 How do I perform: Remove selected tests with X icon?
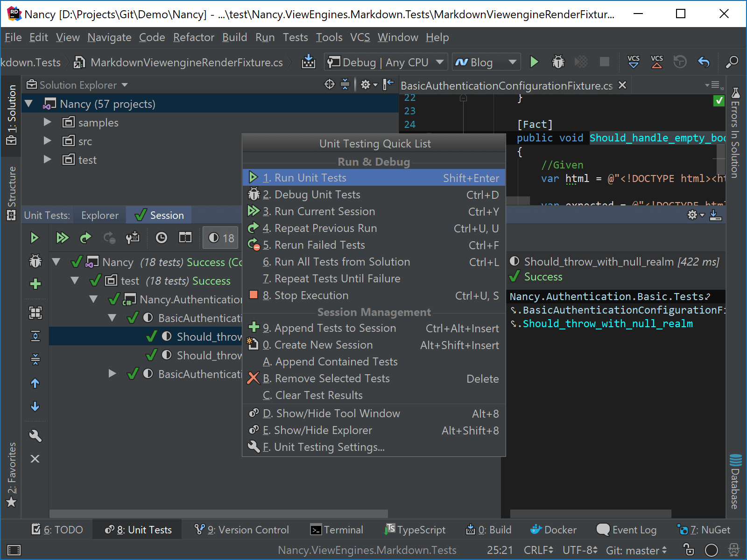(35, 459)
